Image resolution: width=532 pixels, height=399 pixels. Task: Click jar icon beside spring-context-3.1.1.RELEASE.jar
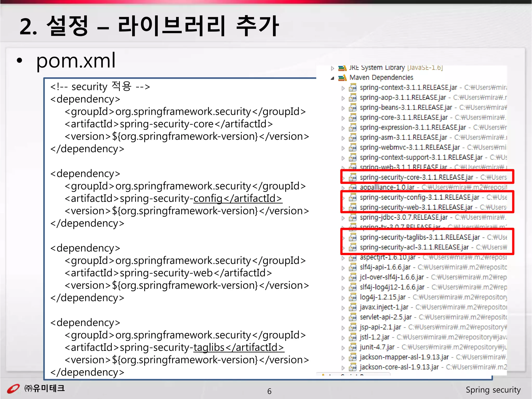click(353, 88)
